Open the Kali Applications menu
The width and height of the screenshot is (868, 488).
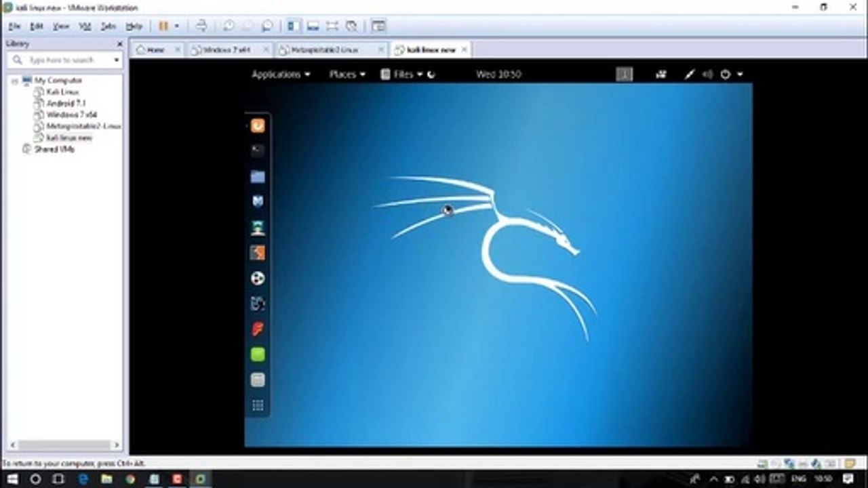click(x=281, y=75)
